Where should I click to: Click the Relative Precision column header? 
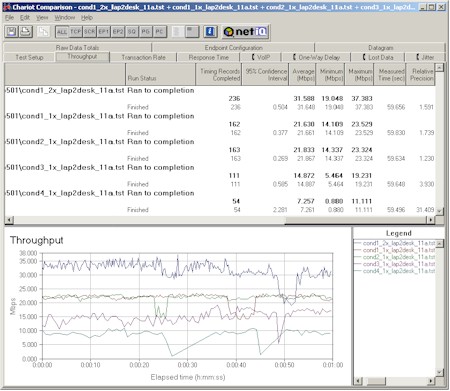(x=421, y=74)
